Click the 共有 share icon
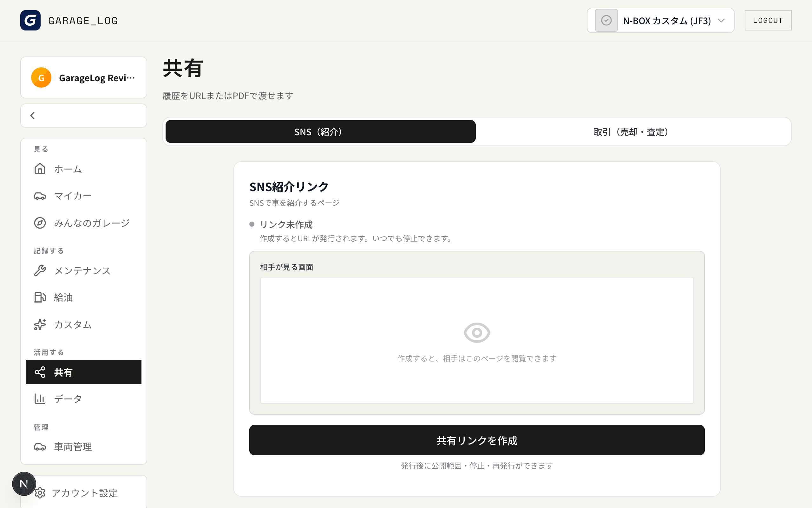 (40, 372)
